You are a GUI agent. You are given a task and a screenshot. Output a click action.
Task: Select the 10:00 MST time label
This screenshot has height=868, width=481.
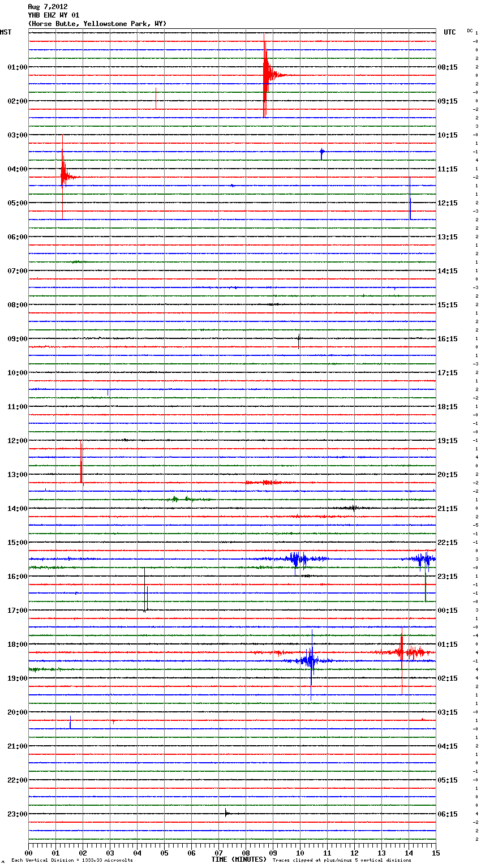[18, 372]
